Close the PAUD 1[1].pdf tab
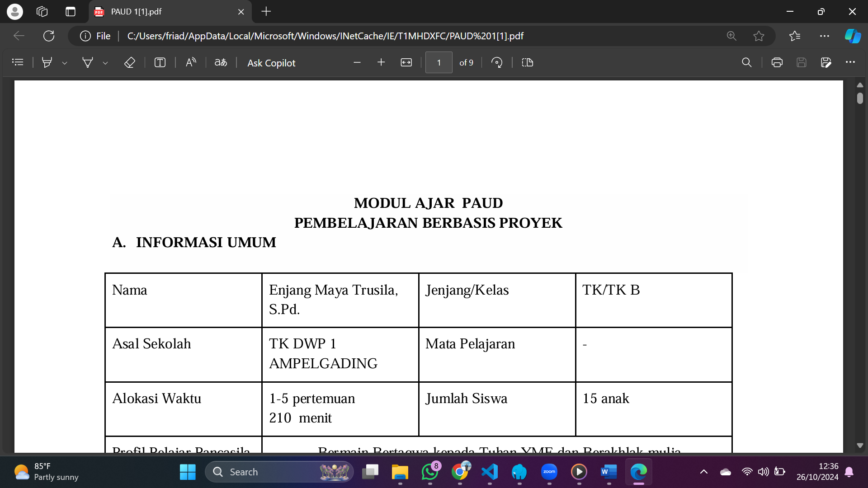Screen dimensions: 868x488 [x=241, y=12]
